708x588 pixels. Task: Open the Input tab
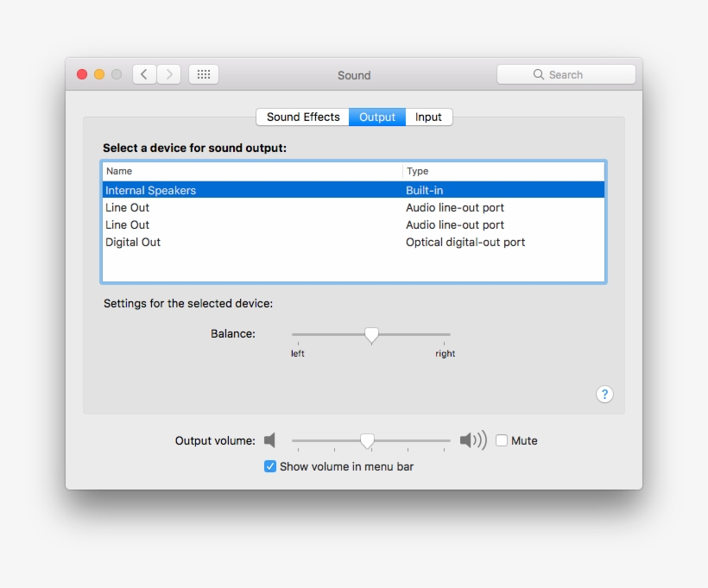tap(429, 117)
